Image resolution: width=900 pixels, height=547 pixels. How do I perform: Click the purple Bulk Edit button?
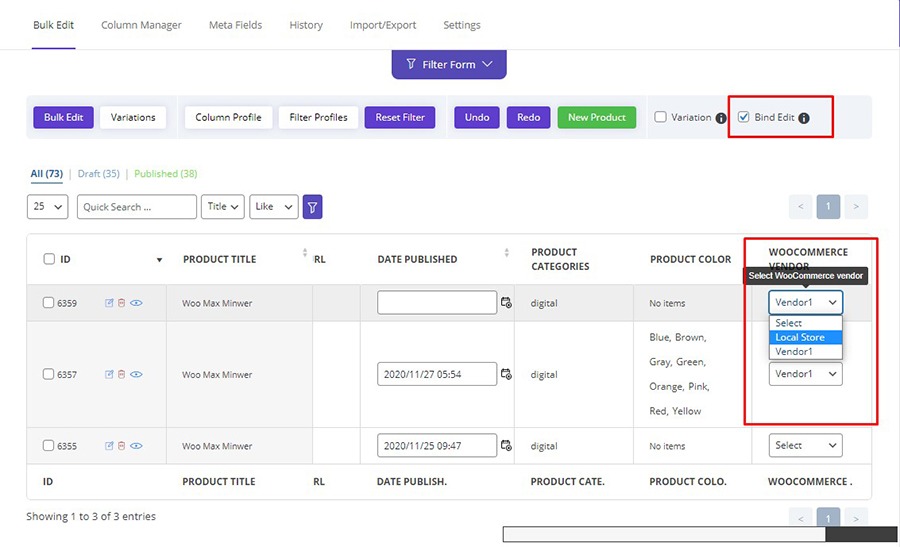point(63,117)
